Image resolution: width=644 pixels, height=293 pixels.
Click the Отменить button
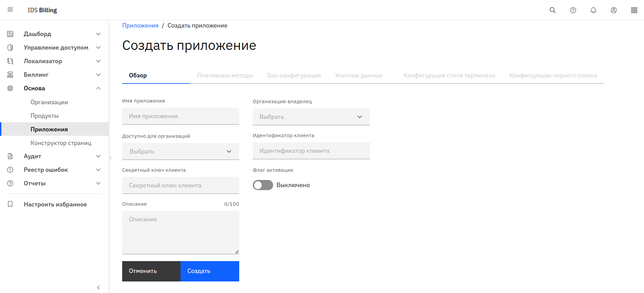tap(151, 271)
